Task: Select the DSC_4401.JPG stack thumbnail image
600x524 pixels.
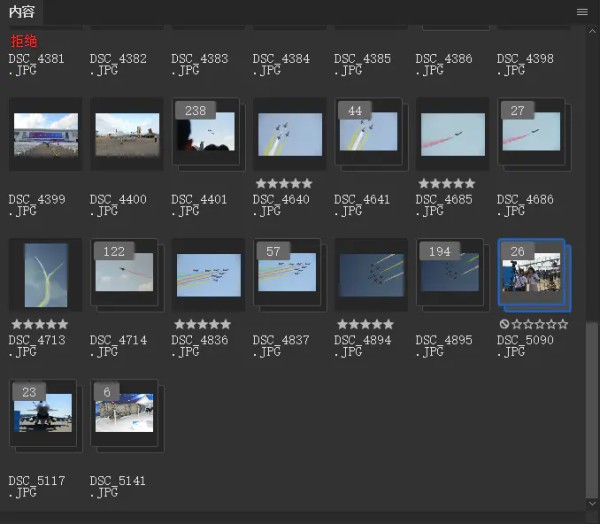Action: tap(206, 131)
